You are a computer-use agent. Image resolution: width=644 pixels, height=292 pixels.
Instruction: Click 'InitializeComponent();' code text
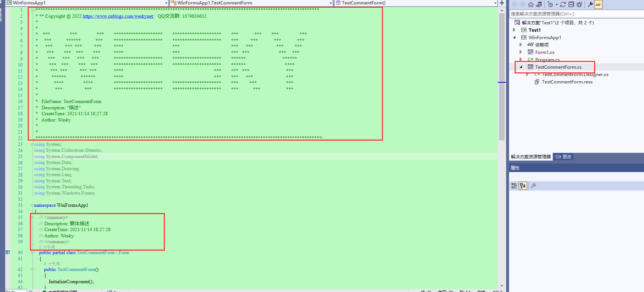point(71,282)
